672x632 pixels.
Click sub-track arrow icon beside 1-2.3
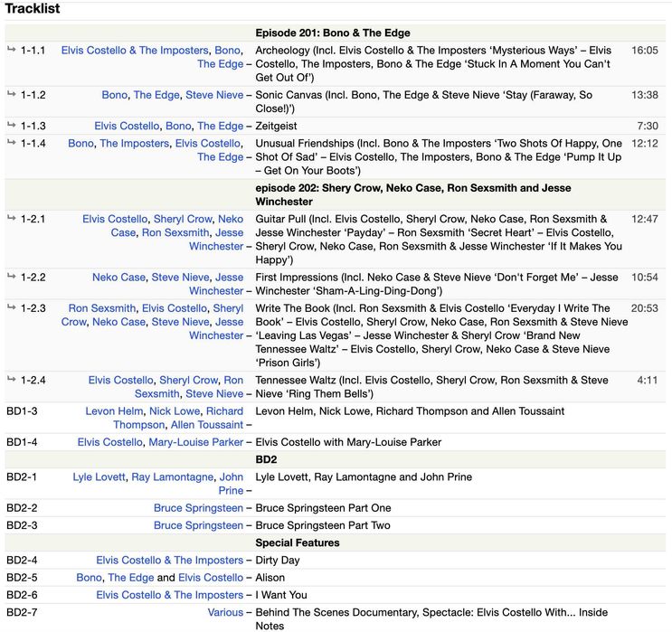[11, 307]
